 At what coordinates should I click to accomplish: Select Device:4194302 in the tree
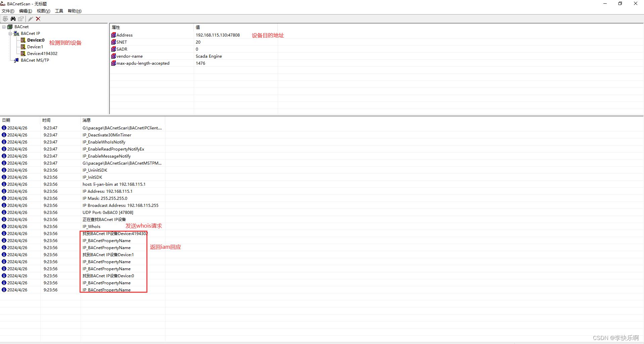[x=42, y=54]
